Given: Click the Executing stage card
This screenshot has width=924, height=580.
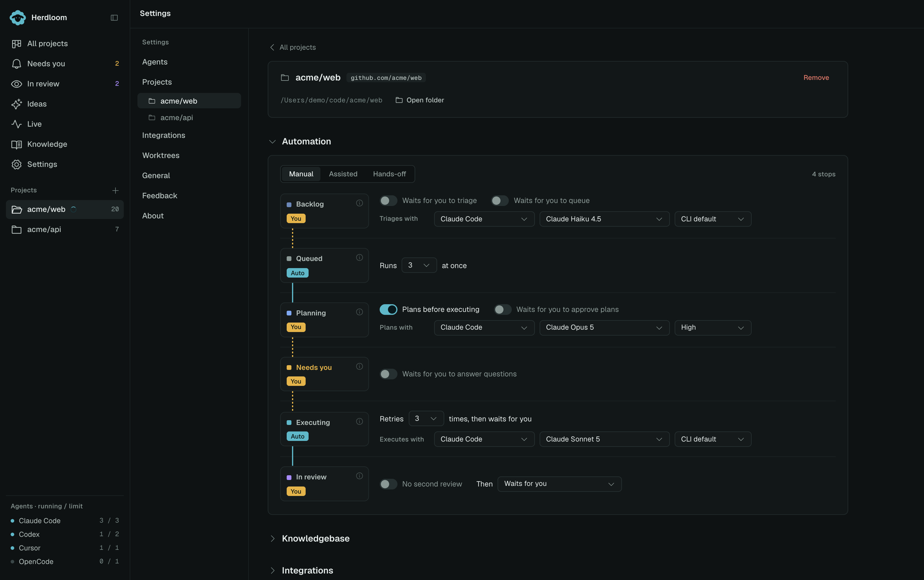Looking at the screenshot, I should (324, 429).
